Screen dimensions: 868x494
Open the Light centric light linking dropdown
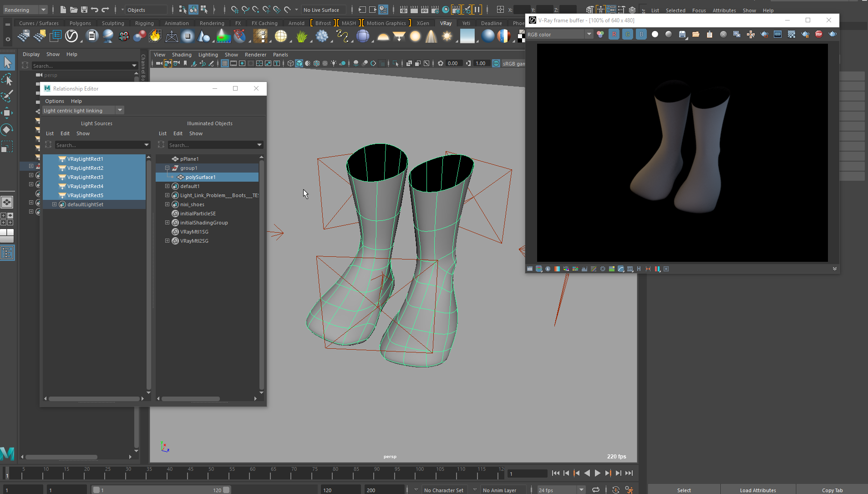pyautogui.click(x=83, y=110)
